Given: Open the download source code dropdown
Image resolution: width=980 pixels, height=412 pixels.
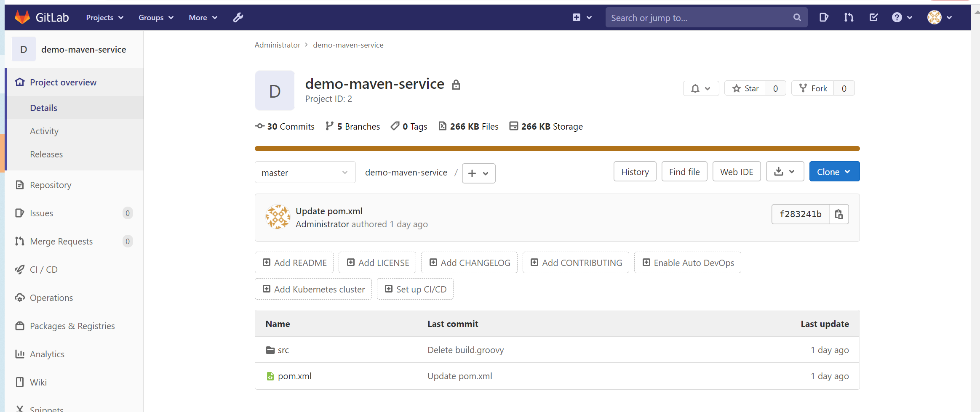Looking at the screenshot, I should tap(785, 172).
